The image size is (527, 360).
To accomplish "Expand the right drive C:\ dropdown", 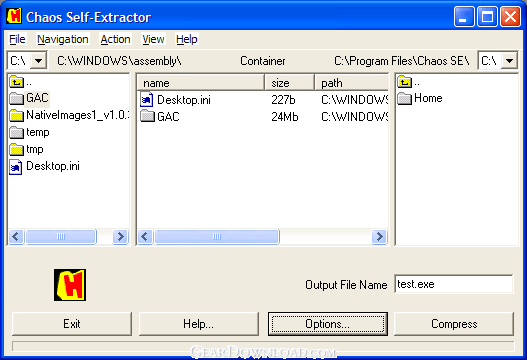I will (510, 61).
